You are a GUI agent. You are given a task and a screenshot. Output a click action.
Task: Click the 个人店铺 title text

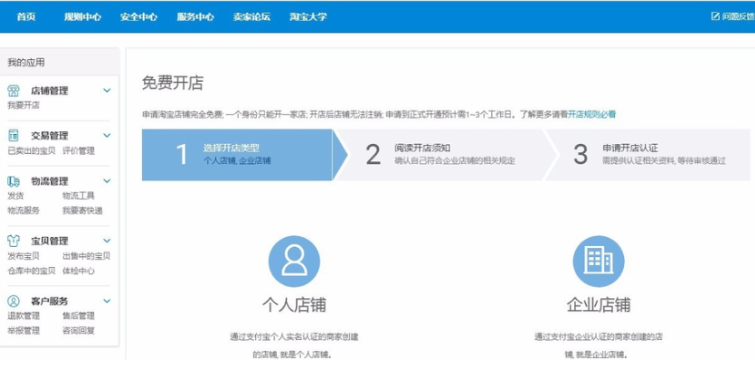coord(294,305)
